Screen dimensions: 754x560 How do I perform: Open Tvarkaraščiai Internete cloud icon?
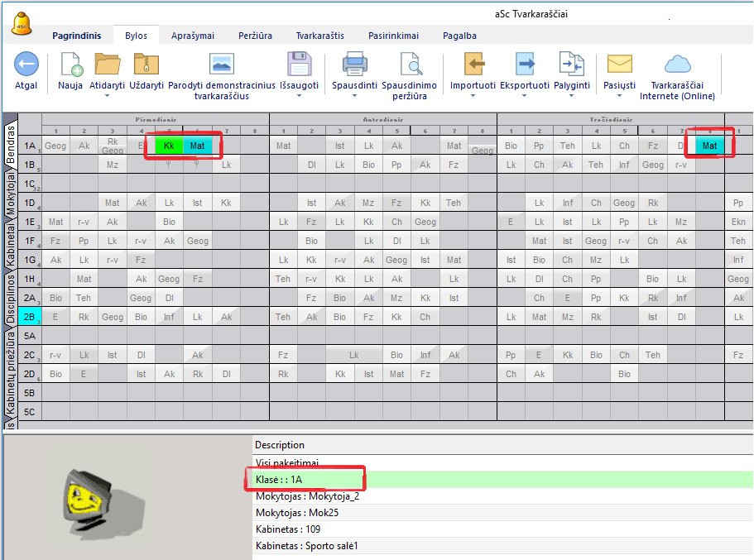[677, 65]
